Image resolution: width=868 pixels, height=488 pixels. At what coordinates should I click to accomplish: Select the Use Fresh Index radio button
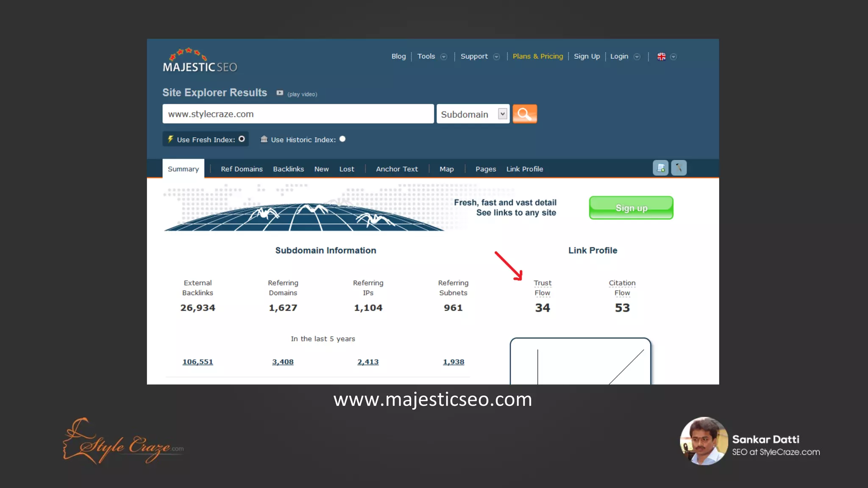point(242,139)
